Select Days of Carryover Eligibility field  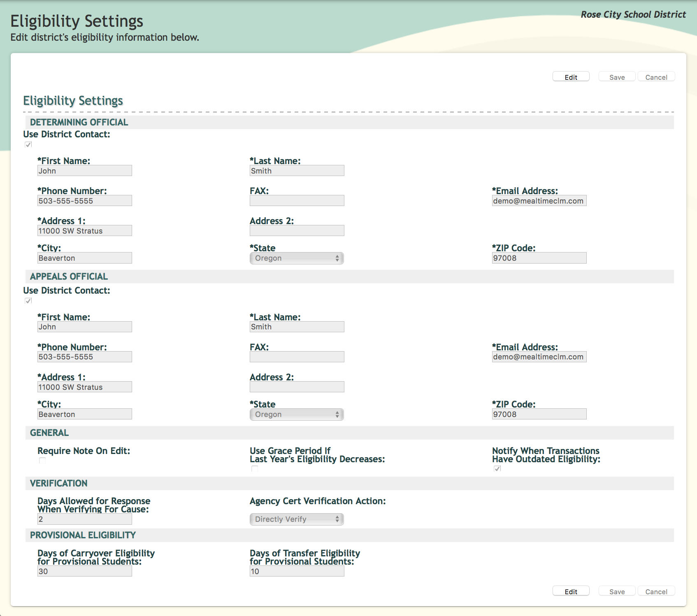85,571
